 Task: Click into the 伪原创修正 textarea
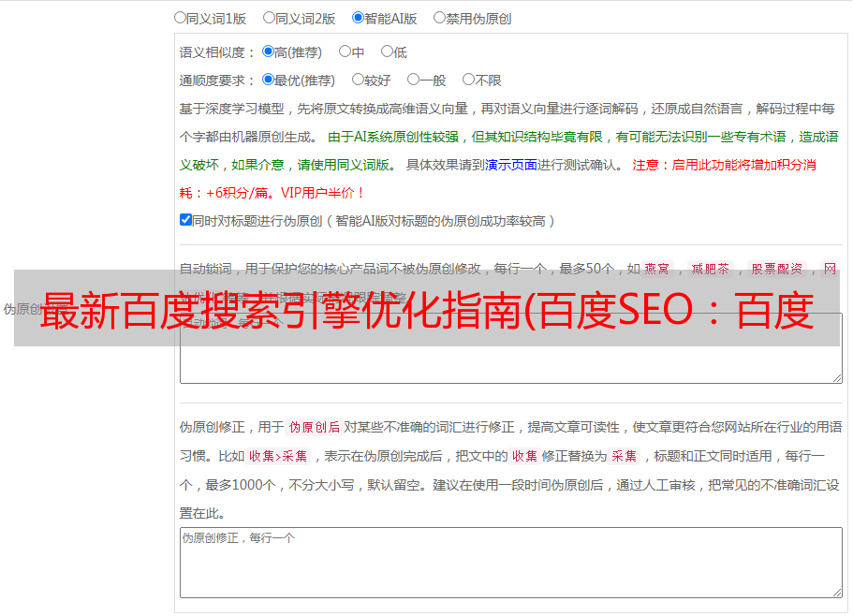(x=511, y=563)
